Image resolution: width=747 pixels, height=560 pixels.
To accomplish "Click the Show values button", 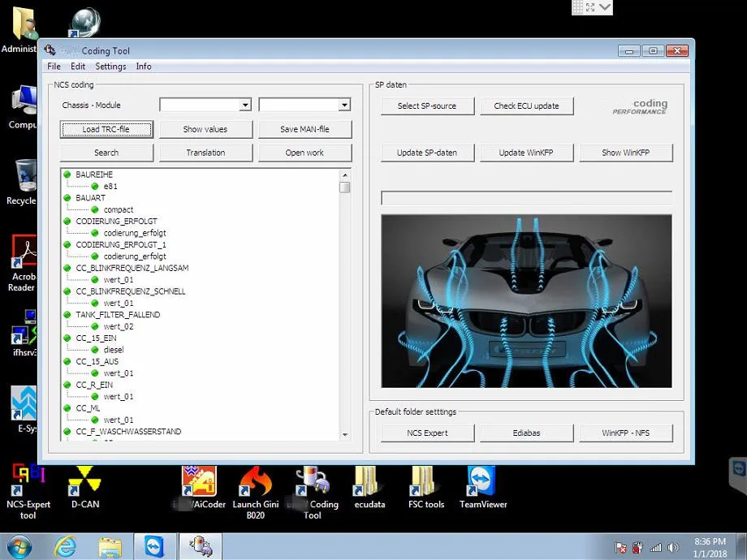I will click(x=205, y=129).
